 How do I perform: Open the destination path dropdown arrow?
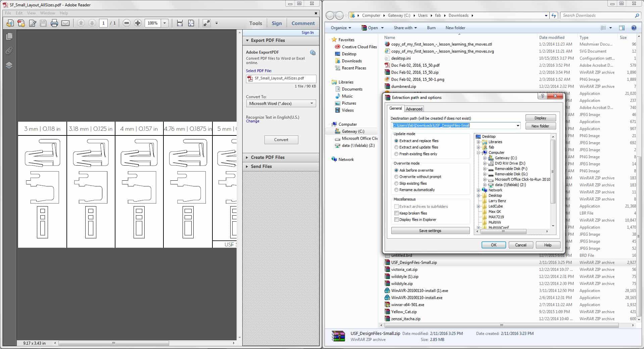click(x=518, y=126)
